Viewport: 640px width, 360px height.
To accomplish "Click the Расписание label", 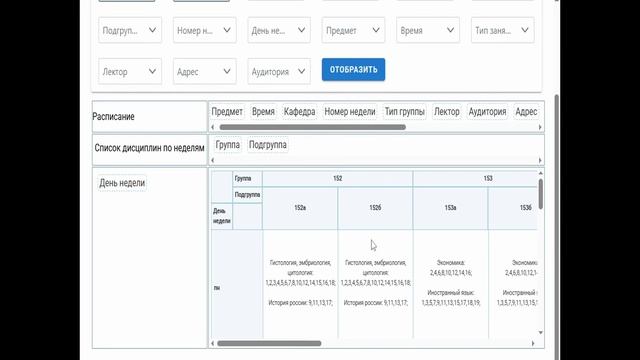I will (113, 117).
